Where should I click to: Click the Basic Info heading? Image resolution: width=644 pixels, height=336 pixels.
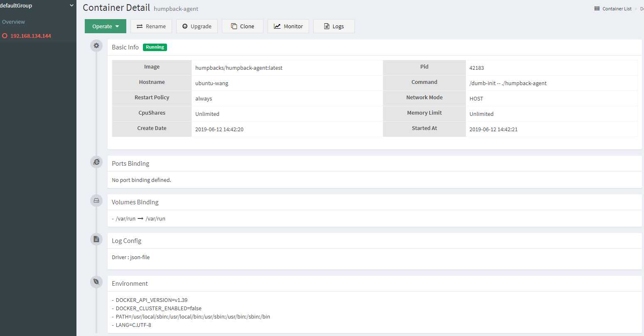click(125, 47)
